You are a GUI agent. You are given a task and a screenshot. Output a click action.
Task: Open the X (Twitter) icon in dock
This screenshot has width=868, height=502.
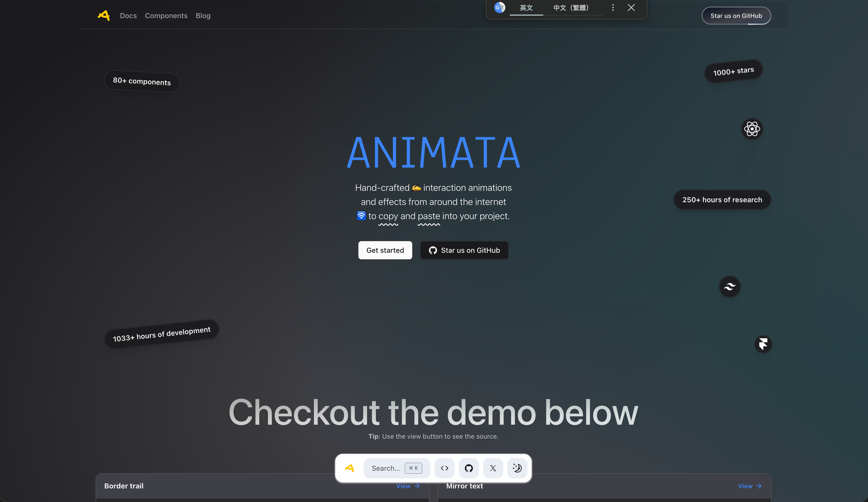493,468
